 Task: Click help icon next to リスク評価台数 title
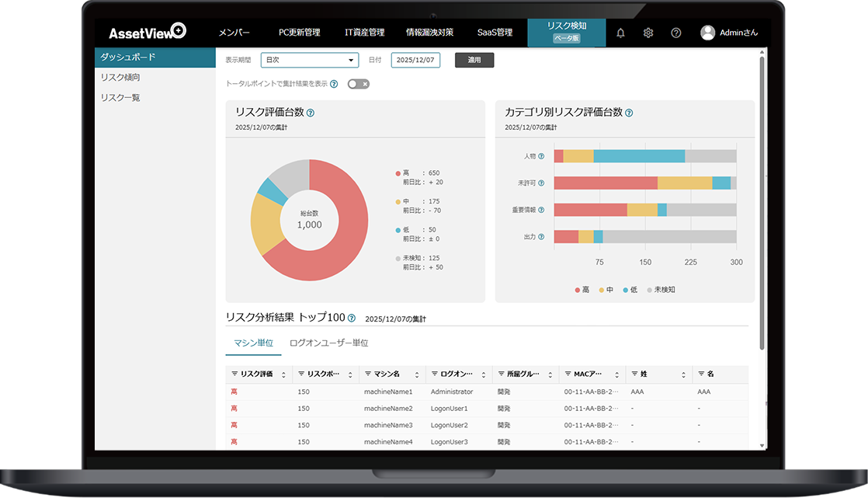tap(311, 113)
